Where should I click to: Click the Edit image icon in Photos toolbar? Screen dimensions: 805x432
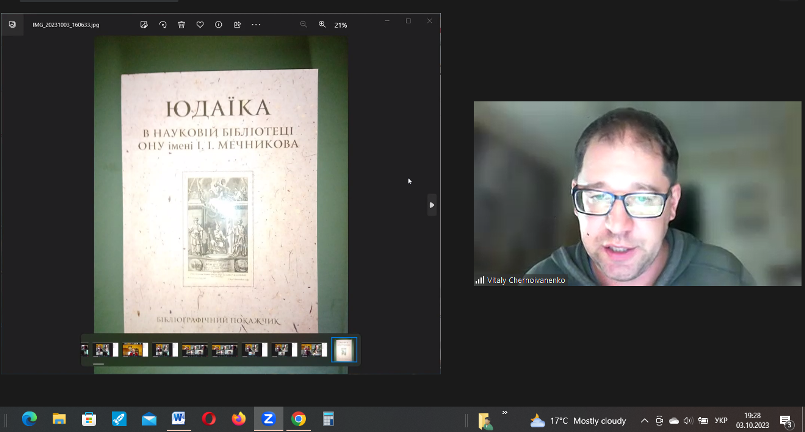pos(144,24)
